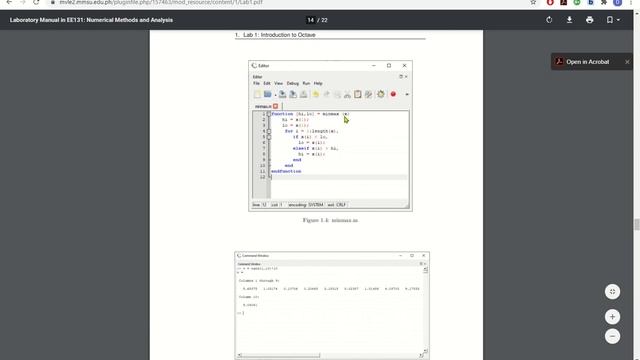Select the minmax.m tab in Editor figure
The width and height of the screenshot is (640, 360).
[x=263, y=107]
